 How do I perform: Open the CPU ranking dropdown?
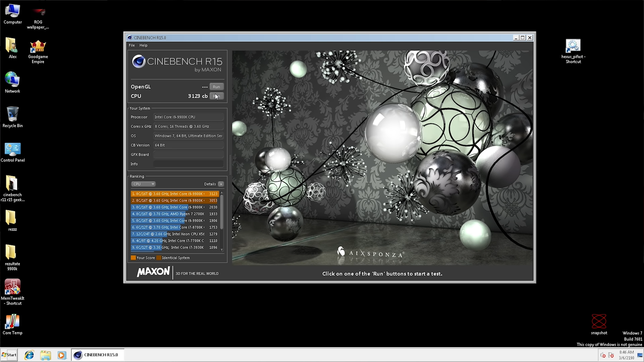click(143, 184)
